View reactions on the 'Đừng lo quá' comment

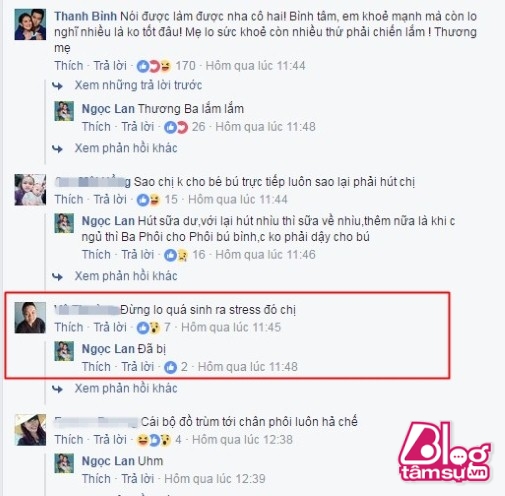point(148,328)
